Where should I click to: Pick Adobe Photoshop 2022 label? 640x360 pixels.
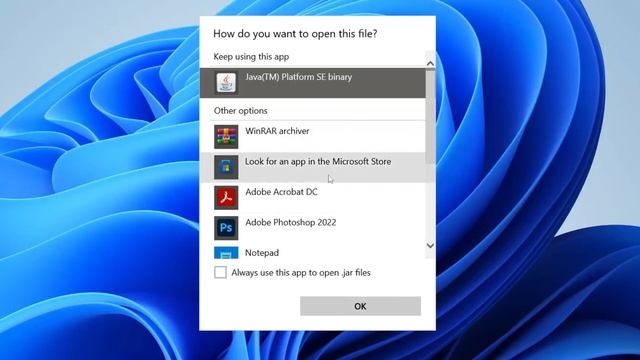pyautogui.click(x=291, y=222)
